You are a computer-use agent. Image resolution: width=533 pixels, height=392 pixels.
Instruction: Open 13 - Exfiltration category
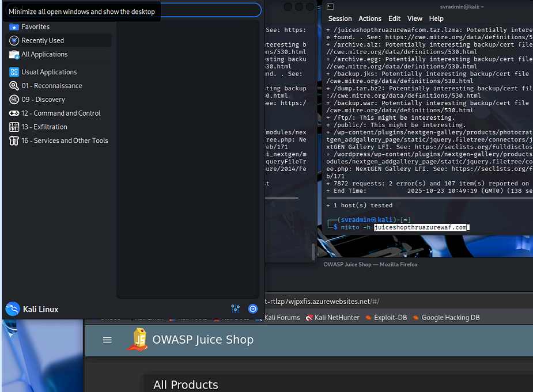point(44,127)
